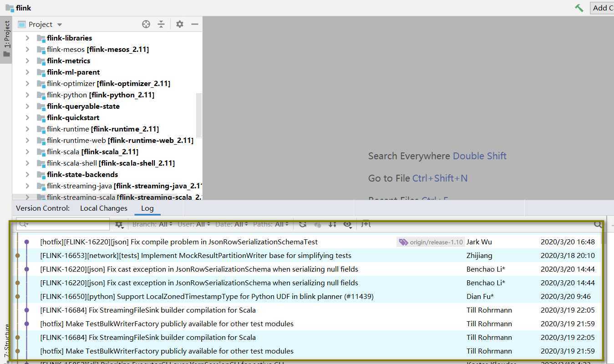
Task: Expand the flink-scala-shell tree node
Action: pyautogui.click(x=27, y=163)
